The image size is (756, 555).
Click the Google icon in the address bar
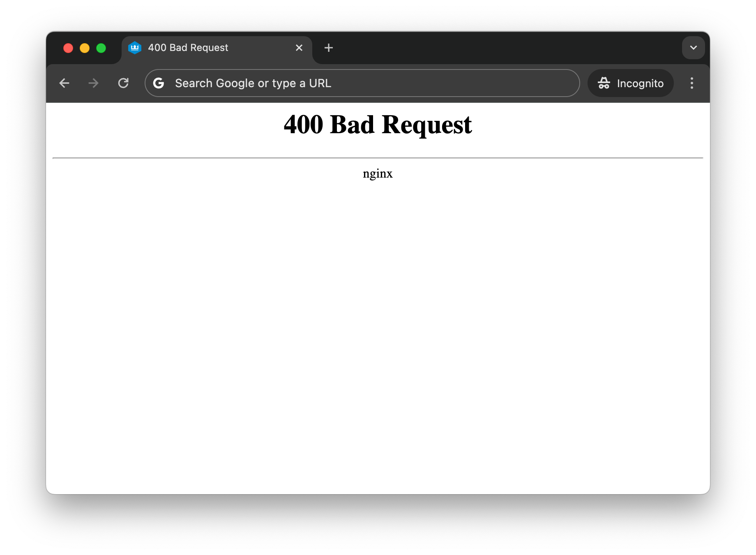tap(159, 83)
